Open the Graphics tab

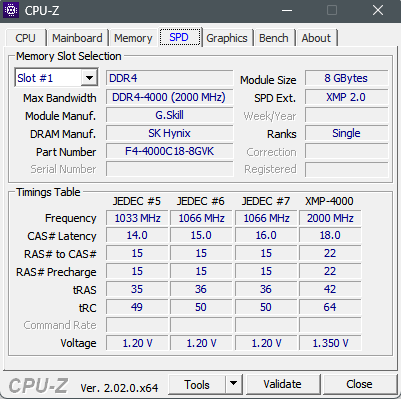[x=227, y=38]
